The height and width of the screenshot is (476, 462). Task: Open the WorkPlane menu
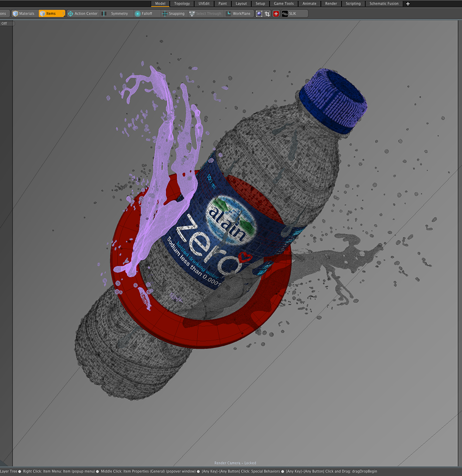click(239, 13)
